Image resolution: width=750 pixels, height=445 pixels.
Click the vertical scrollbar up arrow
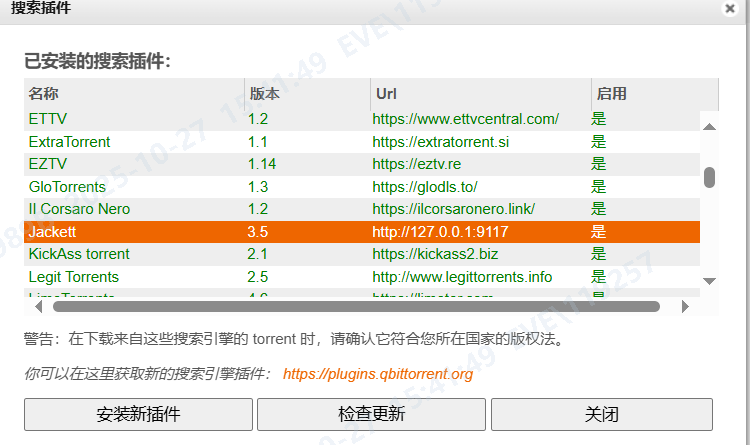709,127
